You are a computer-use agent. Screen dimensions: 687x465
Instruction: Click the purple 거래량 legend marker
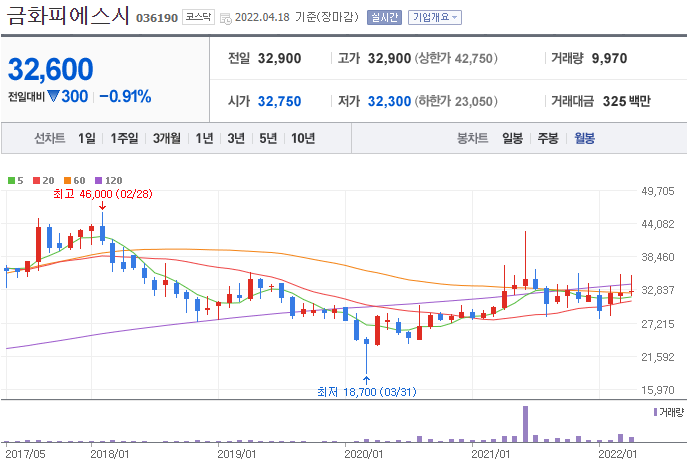point(655,412)
